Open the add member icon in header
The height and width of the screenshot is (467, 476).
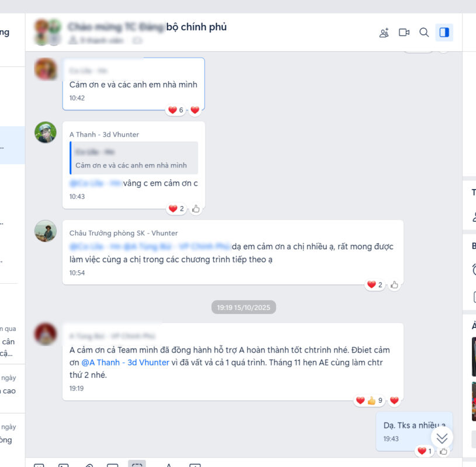pos(384,33)
